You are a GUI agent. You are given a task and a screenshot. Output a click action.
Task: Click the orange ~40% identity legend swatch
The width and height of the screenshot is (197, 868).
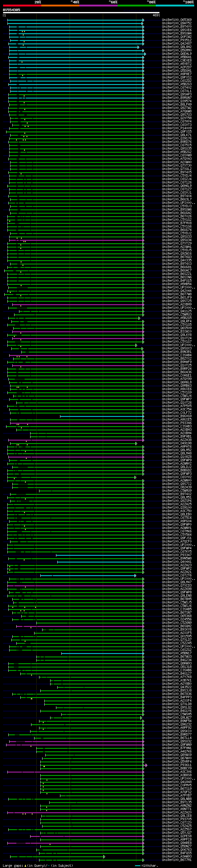pyautogui.click(x=60, y=6)
